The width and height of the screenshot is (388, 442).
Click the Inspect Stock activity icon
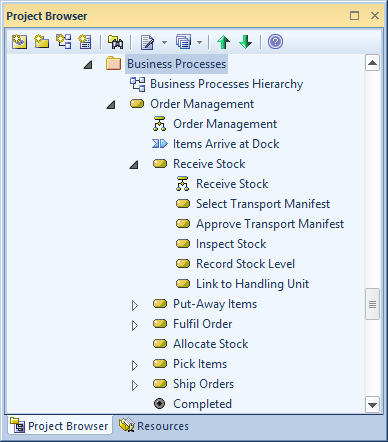[183, 243]
